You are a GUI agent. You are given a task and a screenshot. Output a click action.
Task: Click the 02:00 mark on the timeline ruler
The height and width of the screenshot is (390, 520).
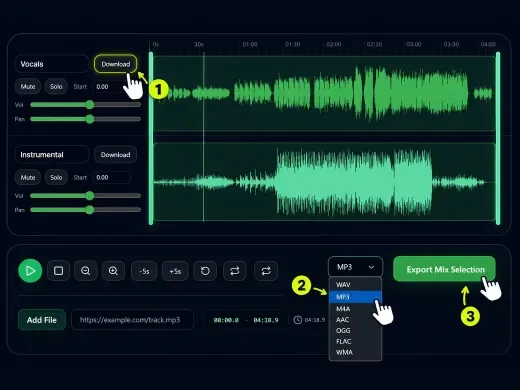pyautogui.click(x=333, y=44)
